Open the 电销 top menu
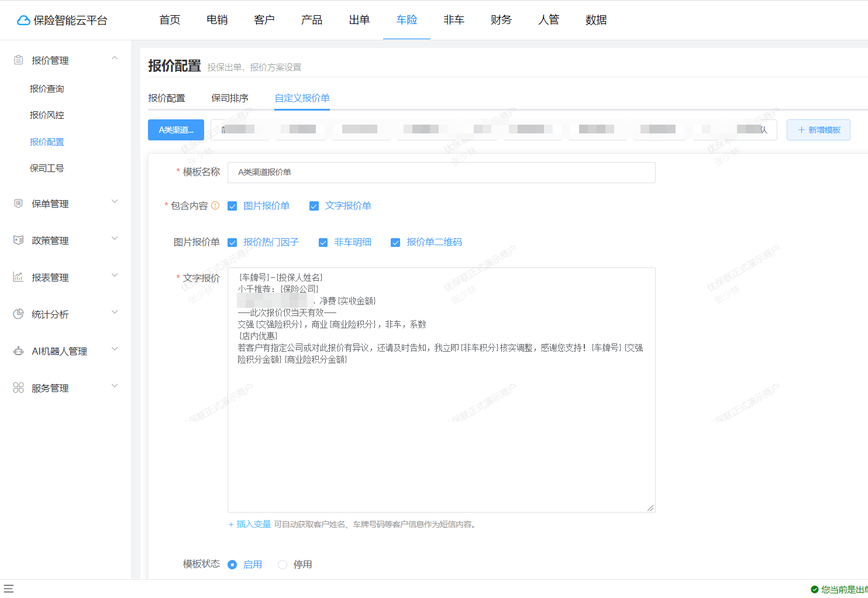The height and width of the screenshot is (598, 868). 217,20
